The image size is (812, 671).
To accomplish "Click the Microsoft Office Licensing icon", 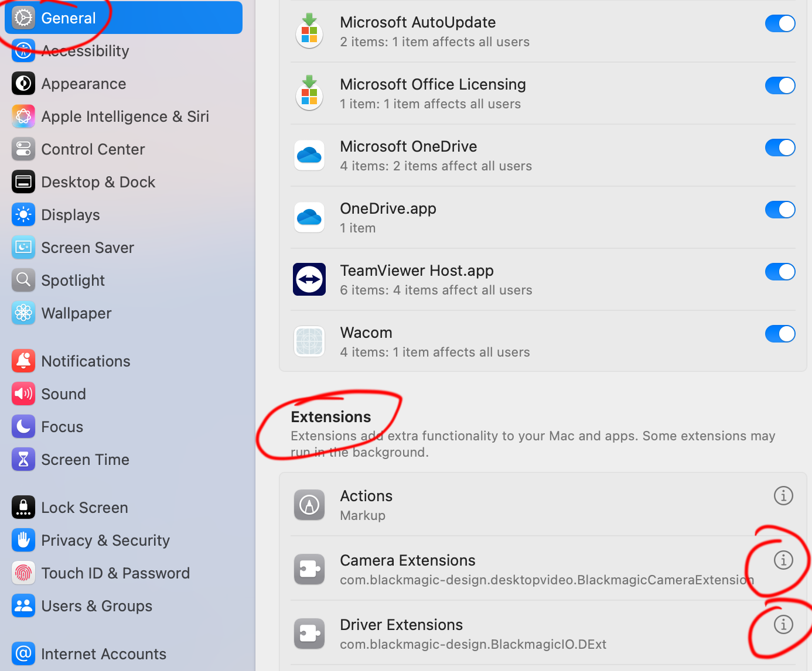I will 309,93.
